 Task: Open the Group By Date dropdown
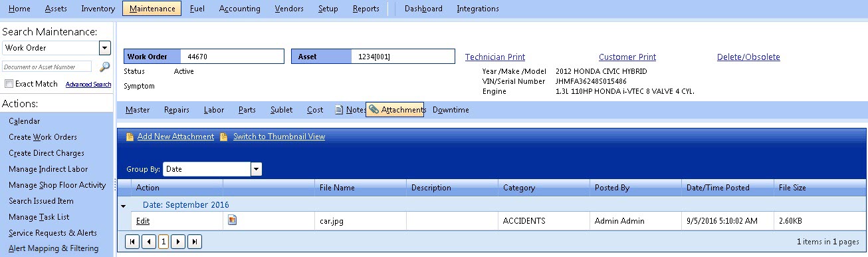[x=256, y=169]
